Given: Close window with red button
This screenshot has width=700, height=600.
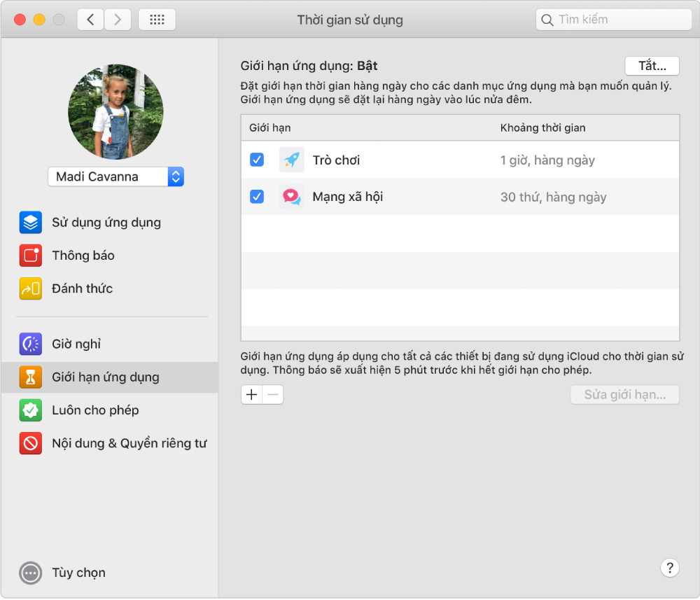Looking at the screenshot, I should pyautogui.click(x=20, y=20).
